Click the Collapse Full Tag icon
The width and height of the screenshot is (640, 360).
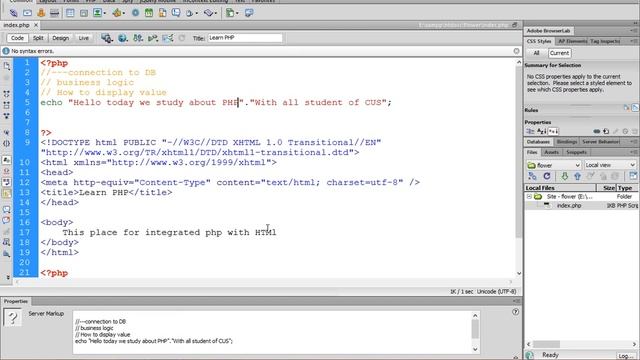tap(7, 94)
